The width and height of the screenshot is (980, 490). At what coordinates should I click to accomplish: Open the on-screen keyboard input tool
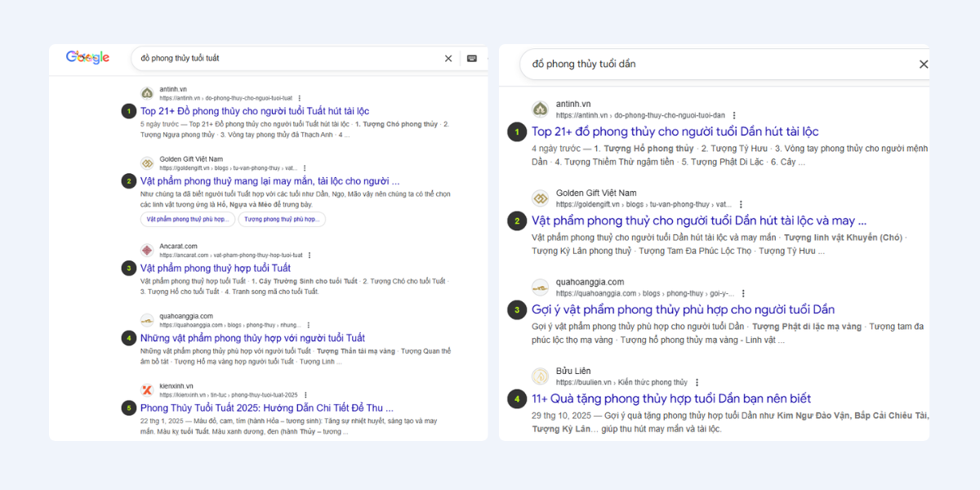click(472, 58)
